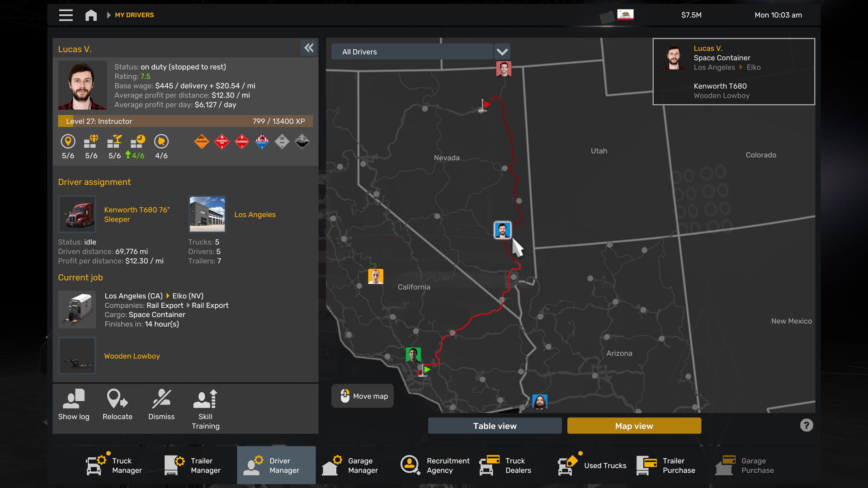Switch to Map view
Screen dimensions: 868x488
click(x=634, y=426)
